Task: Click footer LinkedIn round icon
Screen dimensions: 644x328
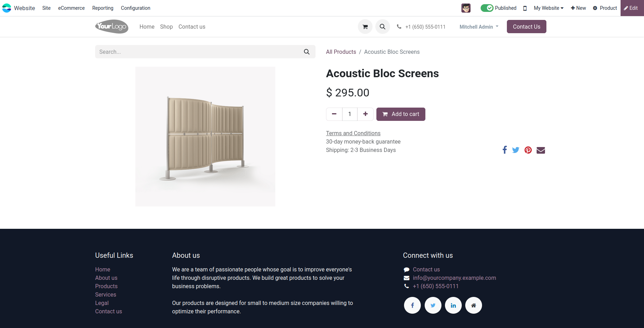Action: coord(453,305)
